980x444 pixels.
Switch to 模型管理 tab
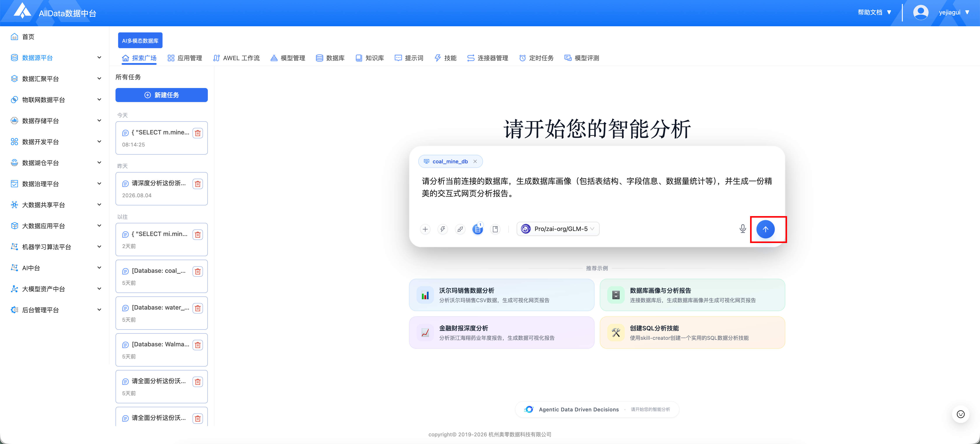(x=288, y=58)
